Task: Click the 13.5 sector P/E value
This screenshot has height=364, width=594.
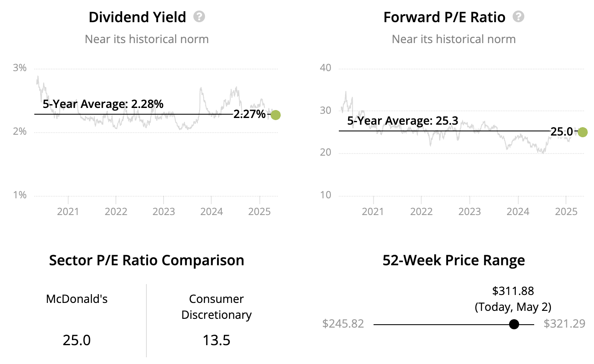Action: [x=216, y=340]
